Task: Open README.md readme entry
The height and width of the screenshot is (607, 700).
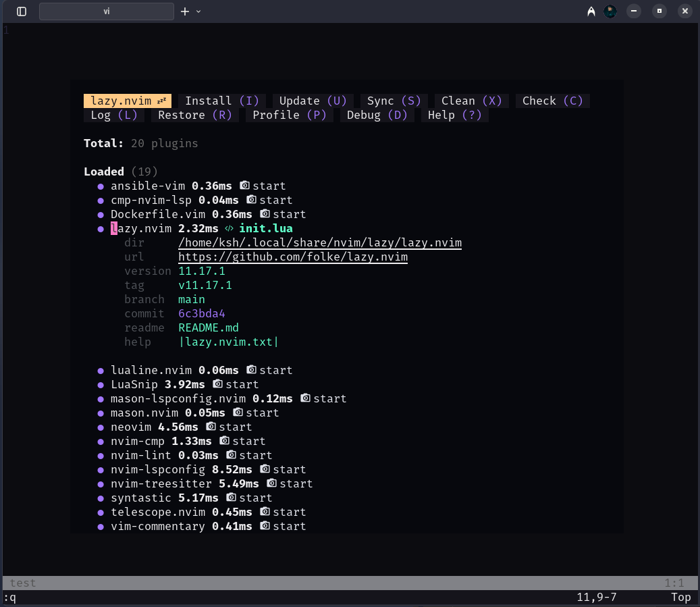Action: point(209,328)
